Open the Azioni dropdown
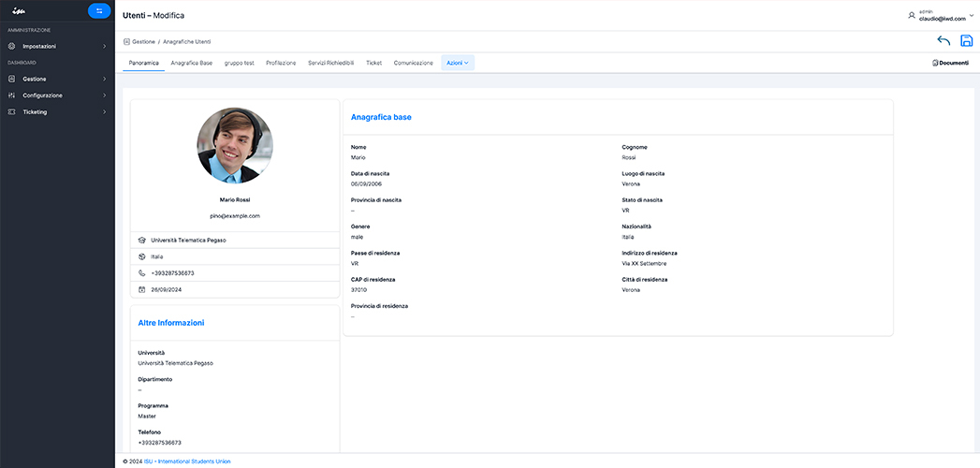Viewport: 980px width, 468px height. [458, 63]
